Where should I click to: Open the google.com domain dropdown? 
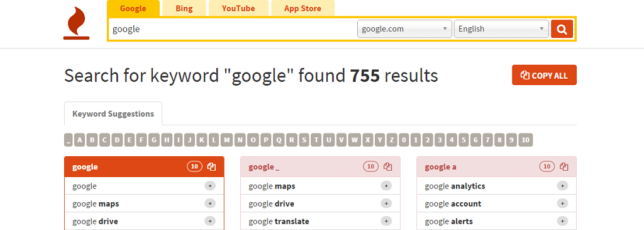pyautogui.click(x=404, y=29)
